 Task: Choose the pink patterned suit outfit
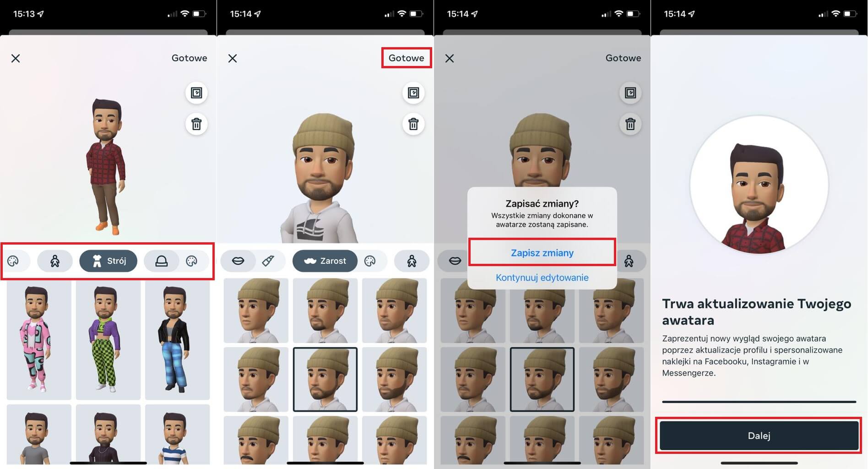point(39,339)
